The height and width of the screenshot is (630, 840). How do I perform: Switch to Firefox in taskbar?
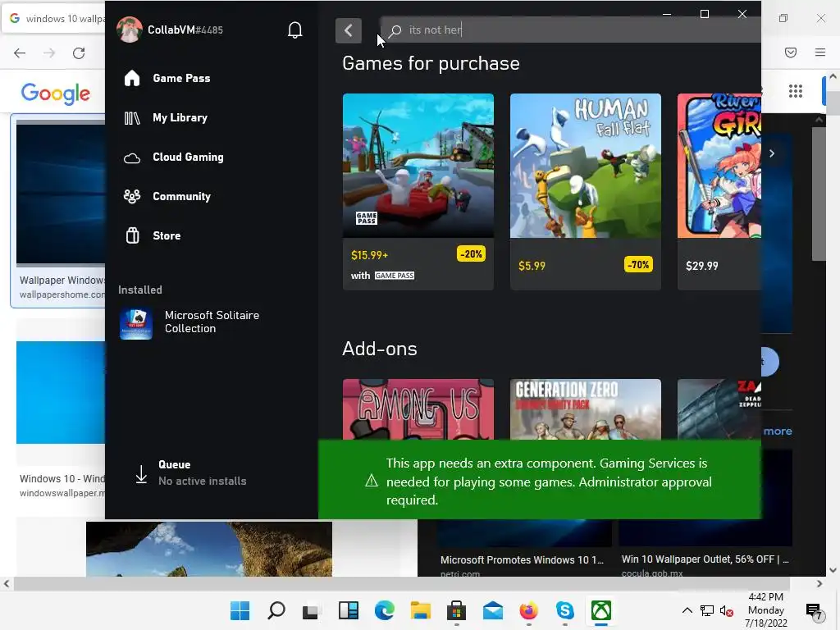click(x=529, y=610)
